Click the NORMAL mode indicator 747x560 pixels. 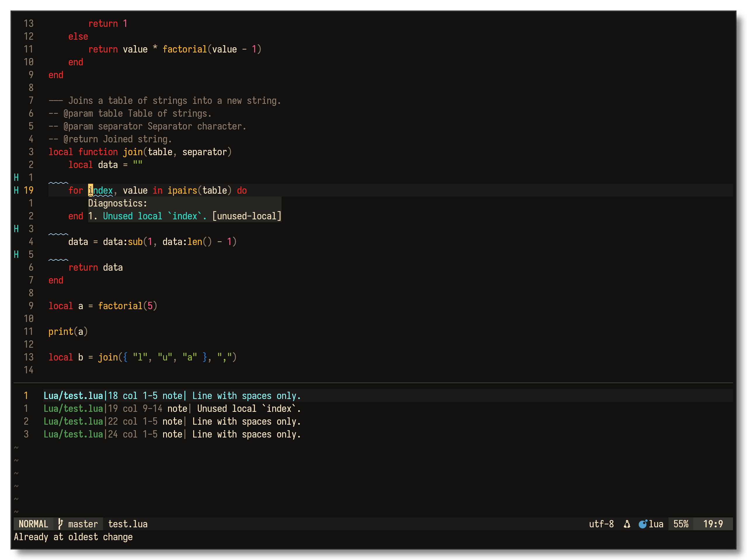pos(33,524)
